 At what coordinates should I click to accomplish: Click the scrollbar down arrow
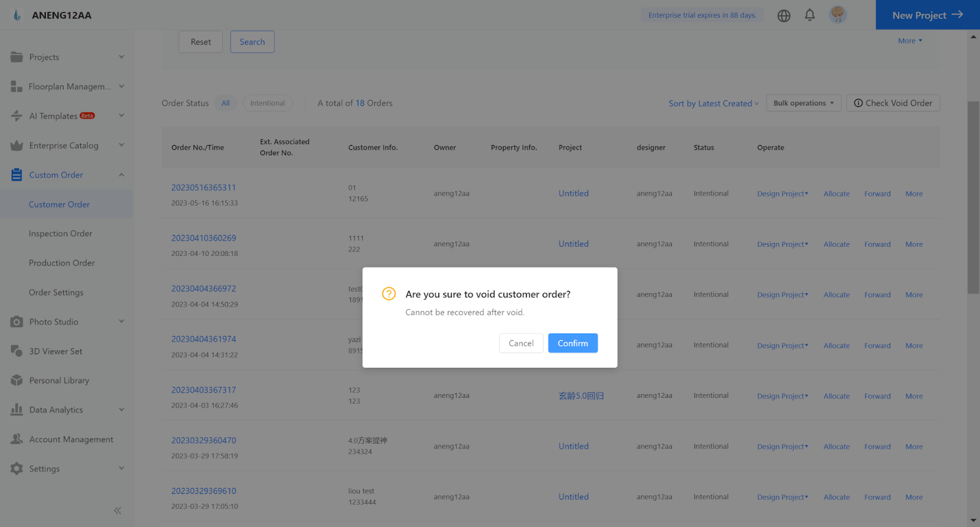[973, 521]
